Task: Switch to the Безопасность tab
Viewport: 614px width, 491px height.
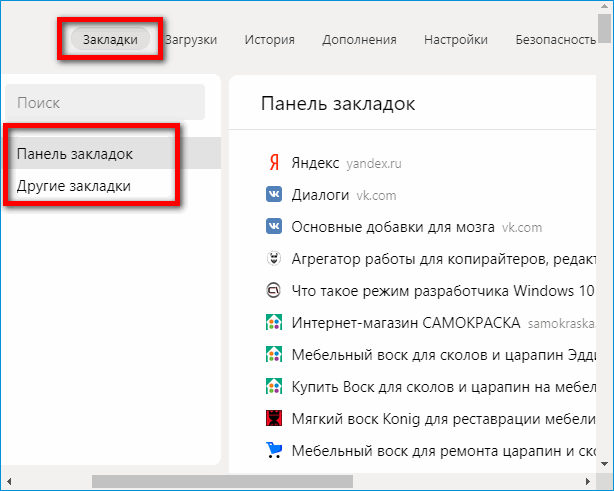Action: click(555, 40)
